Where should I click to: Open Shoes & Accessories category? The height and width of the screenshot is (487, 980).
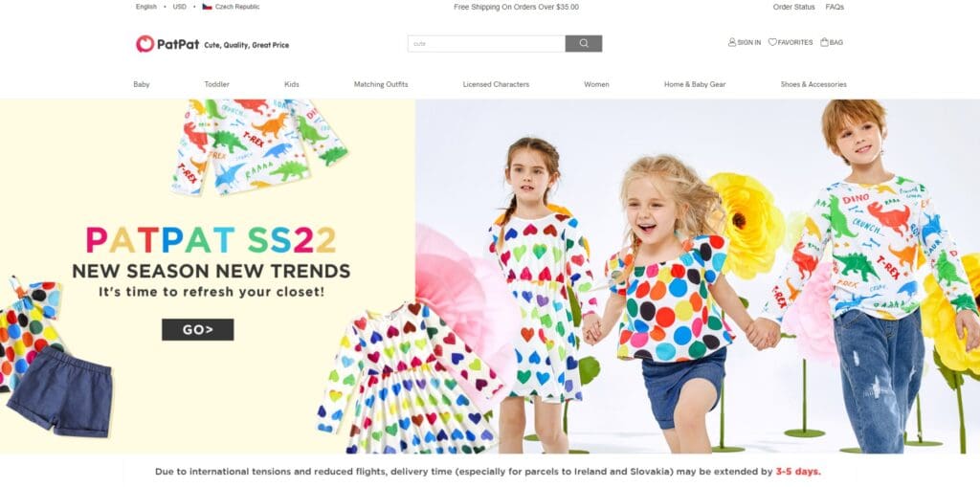tap(813, 84)
